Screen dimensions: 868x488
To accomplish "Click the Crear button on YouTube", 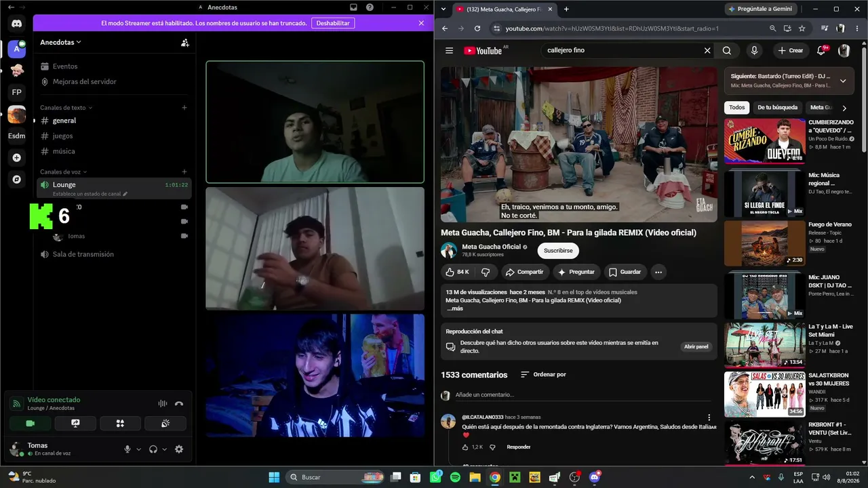I will pyautogui.click(x=791, y=50).
